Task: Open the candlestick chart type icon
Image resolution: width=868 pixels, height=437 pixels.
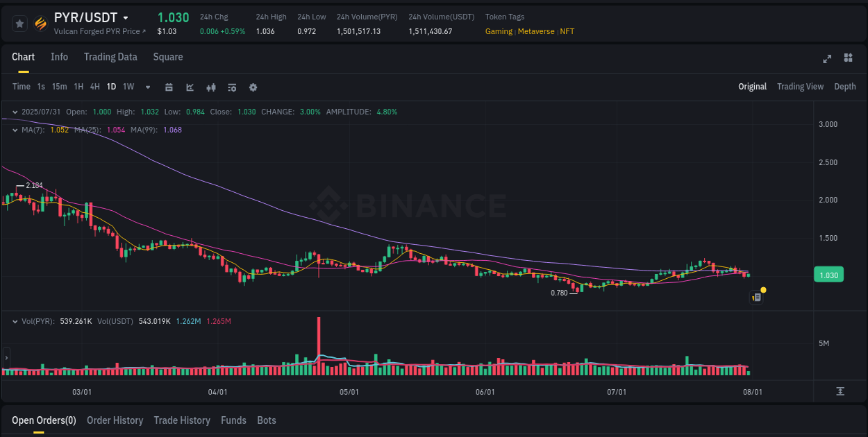Action: click(x=210, y=87)
